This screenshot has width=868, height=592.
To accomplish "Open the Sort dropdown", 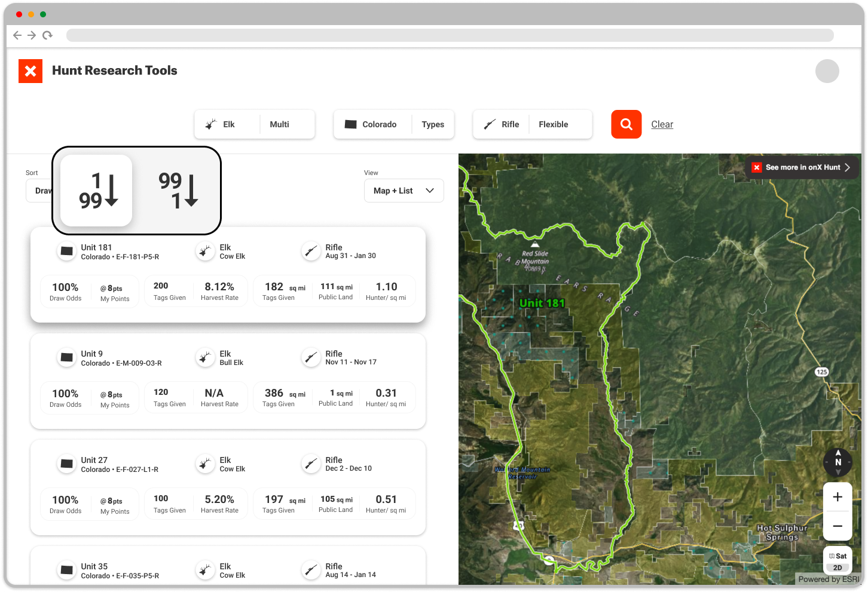I will pyautogui.click(x=39, y=191).
